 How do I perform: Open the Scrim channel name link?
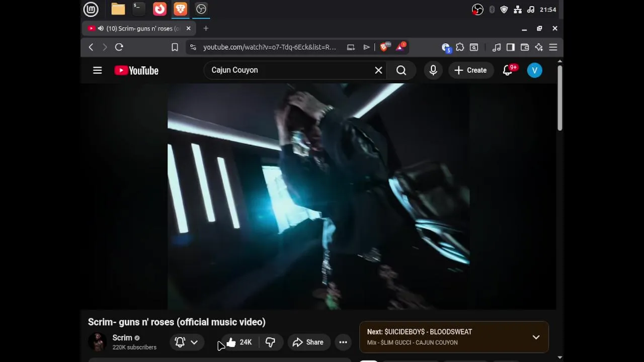(x=122, y=338)
